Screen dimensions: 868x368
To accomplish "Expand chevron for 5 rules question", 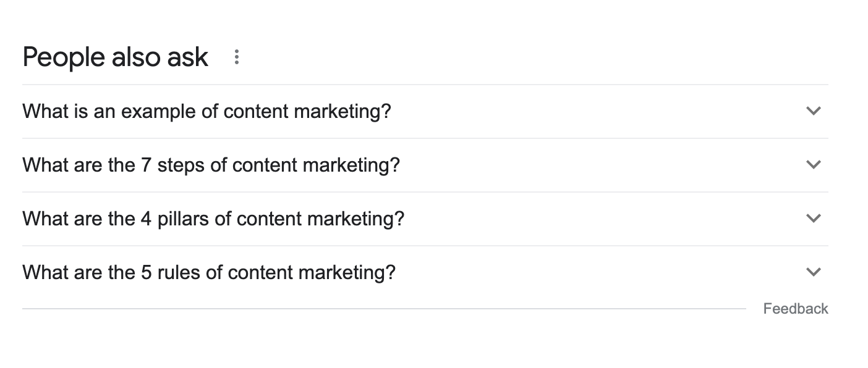I will tap(814, 272).
